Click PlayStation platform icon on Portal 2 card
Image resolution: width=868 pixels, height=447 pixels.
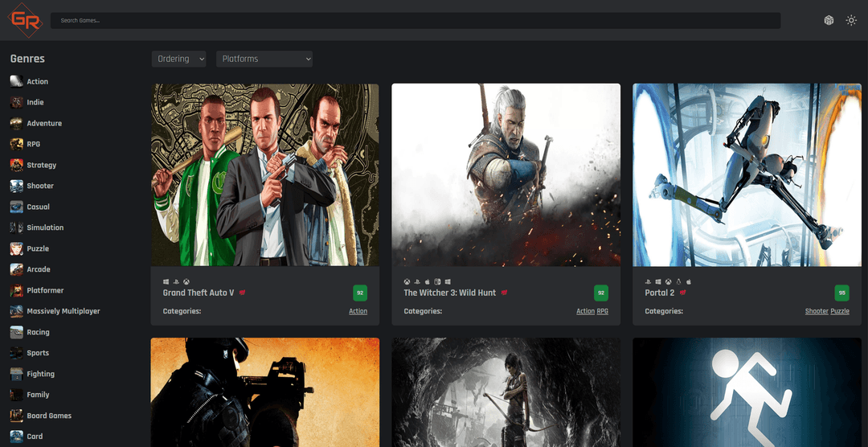649,281
